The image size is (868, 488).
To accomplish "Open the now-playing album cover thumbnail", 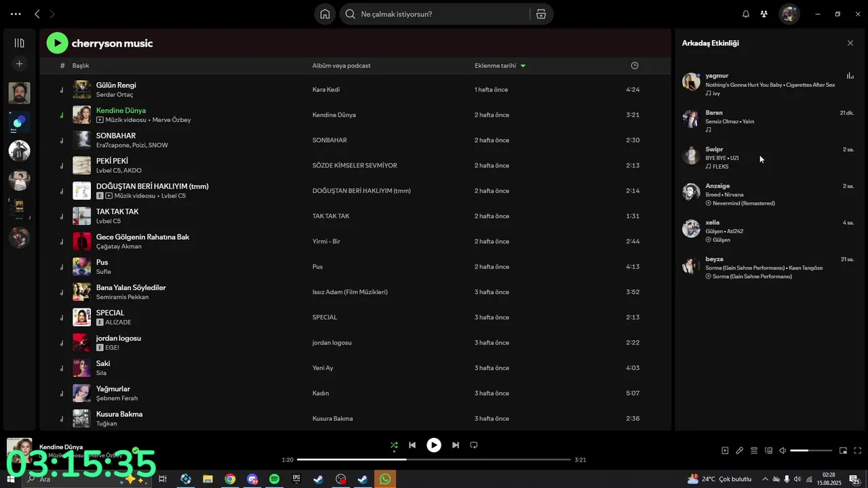I will pos(19,450).
